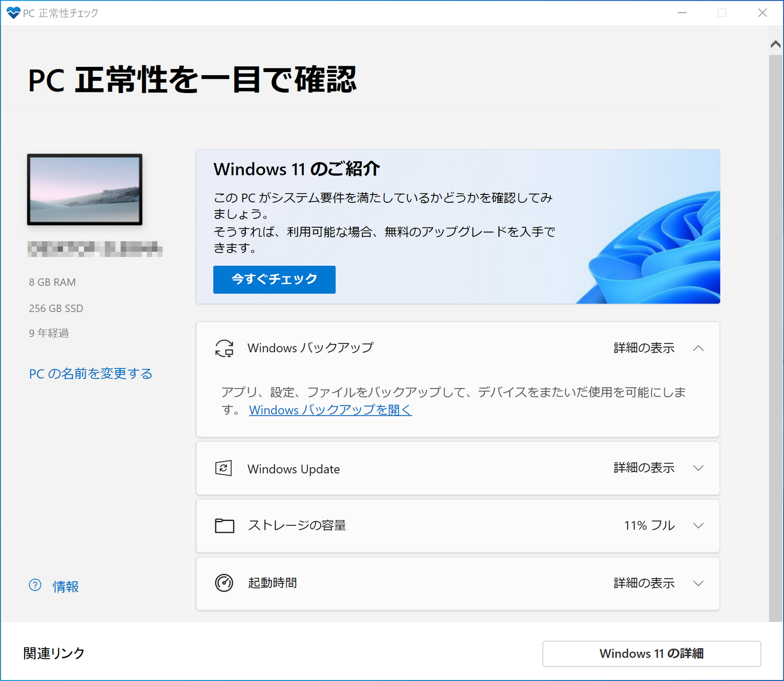Click the 情報 question mark icon

pos(34,586)
